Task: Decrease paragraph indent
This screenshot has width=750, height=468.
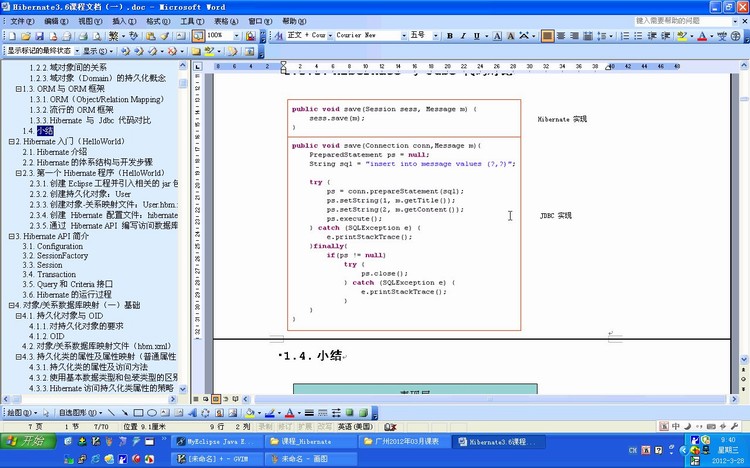Action: click(x=652, y=36)
